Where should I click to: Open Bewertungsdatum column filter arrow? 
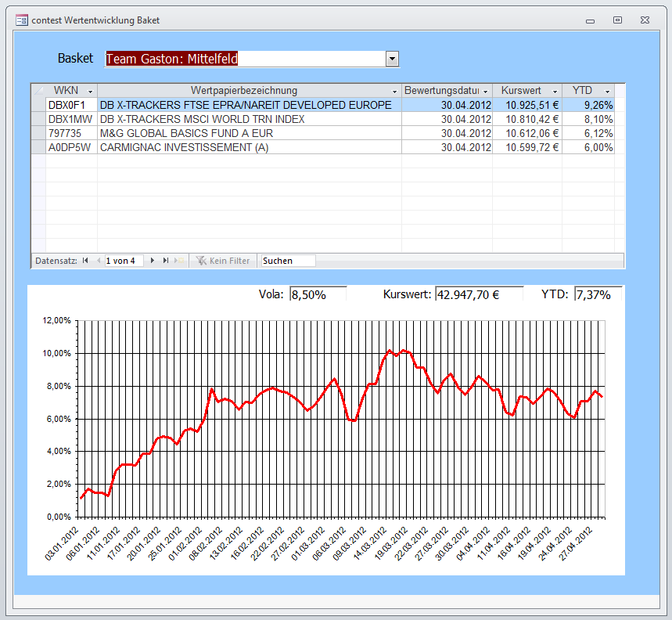tap(485, 92)
